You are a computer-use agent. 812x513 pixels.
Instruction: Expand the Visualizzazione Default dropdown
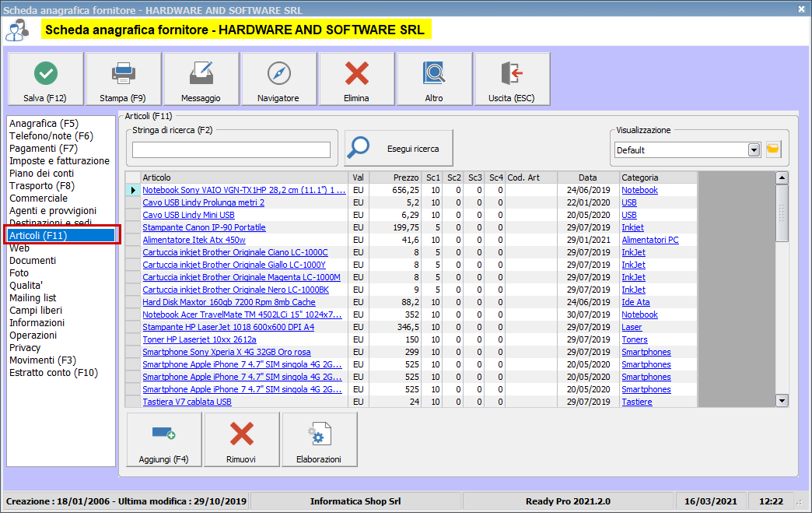pos(753,150)
